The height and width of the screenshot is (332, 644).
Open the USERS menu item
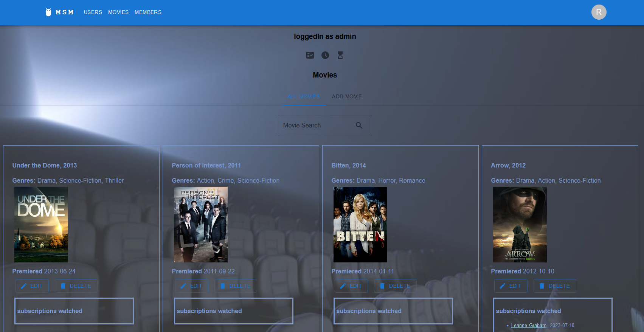(93, 12)
